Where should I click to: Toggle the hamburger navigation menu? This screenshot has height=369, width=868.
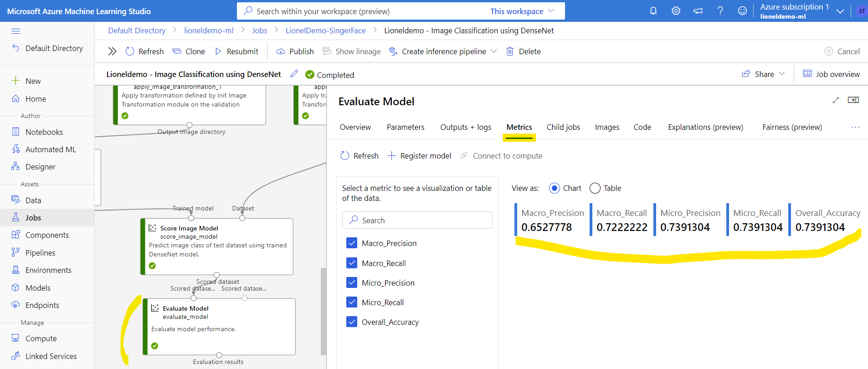coord(16,31)
